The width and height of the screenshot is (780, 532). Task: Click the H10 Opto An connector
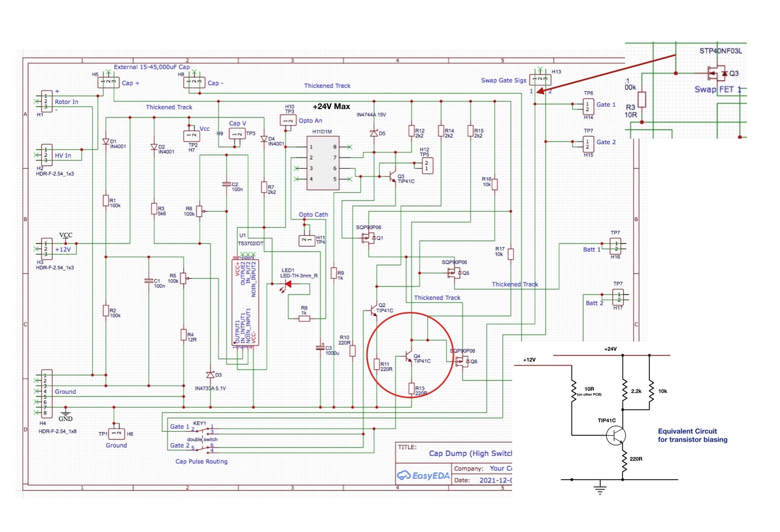[x=288, y=120]
